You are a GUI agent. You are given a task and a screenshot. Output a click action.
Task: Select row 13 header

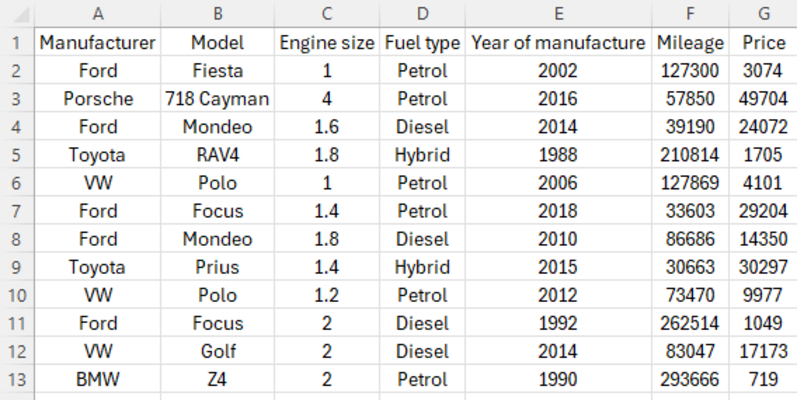click(17, 379)
